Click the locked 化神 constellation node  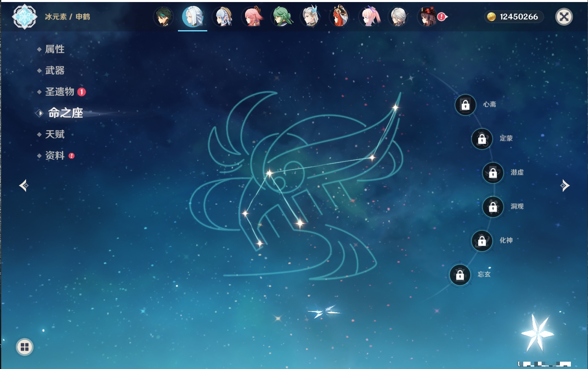[482, 241]
